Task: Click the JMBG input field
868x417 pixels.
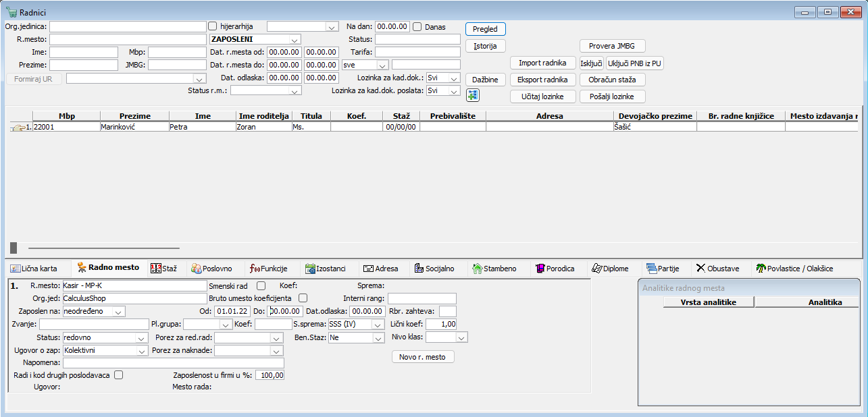Action: pyautogui.click(x=177, y=65)
